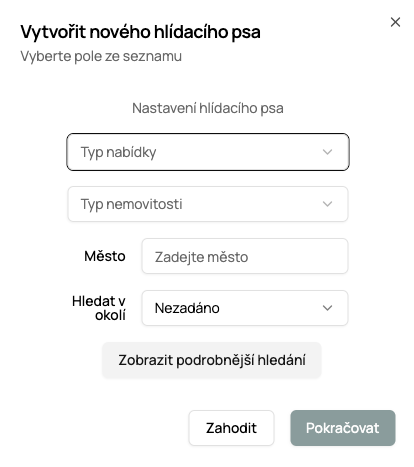414x467 pixels.
Task: Click the Nastavení hlídacího psa heading
Action: 208,108
